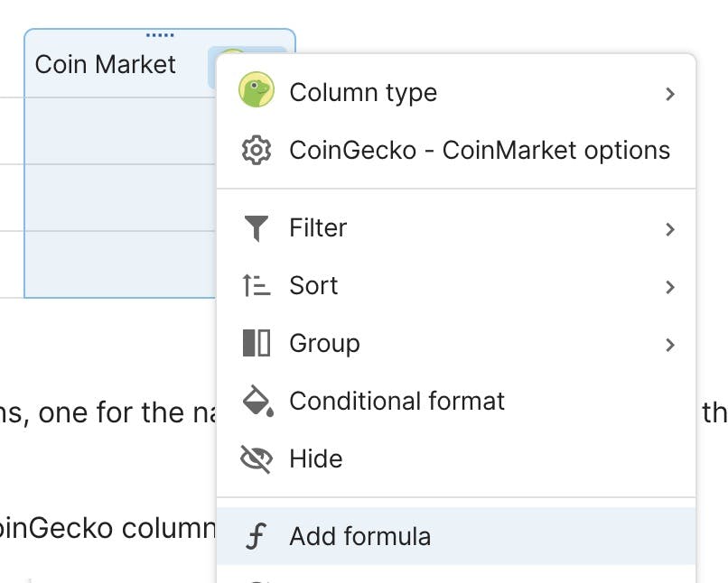The width and height of the screenshot is (728, 583).
Task: Select the Hide menu entry
Action: (456, 458)
